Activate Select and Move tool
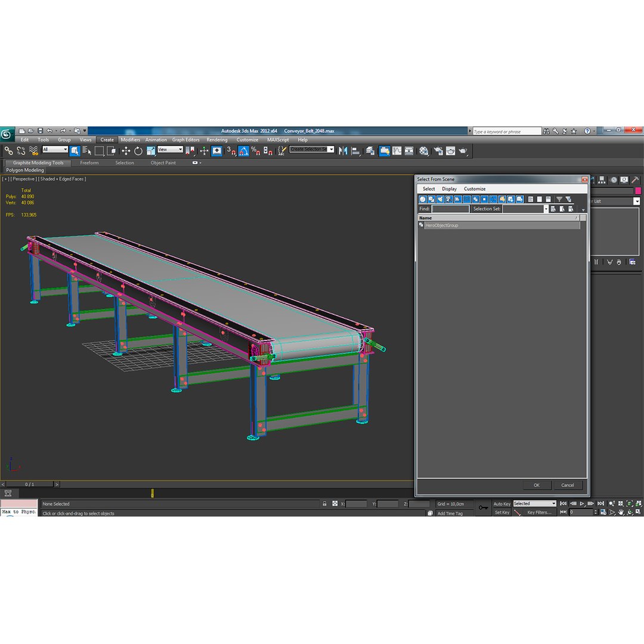 126,151
